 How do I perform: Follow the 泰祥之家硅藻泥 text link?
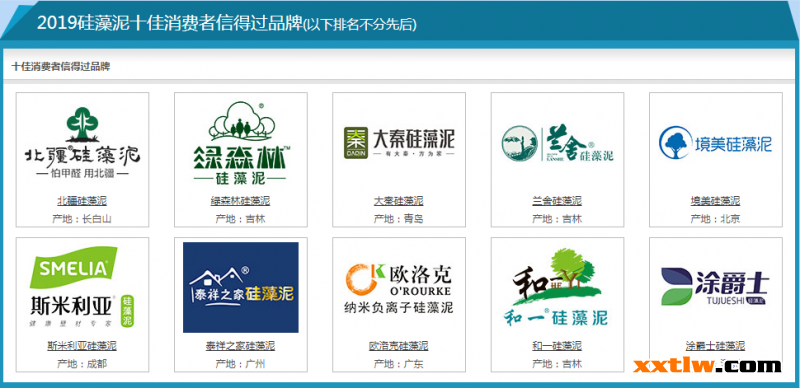(x=241, y=346)
